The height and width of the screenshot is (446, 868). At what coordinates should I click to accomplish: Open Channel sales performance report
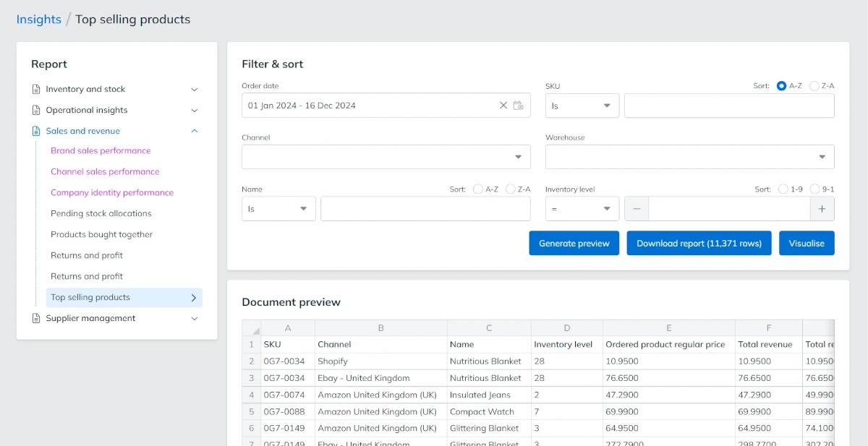(x=105, y=171)
